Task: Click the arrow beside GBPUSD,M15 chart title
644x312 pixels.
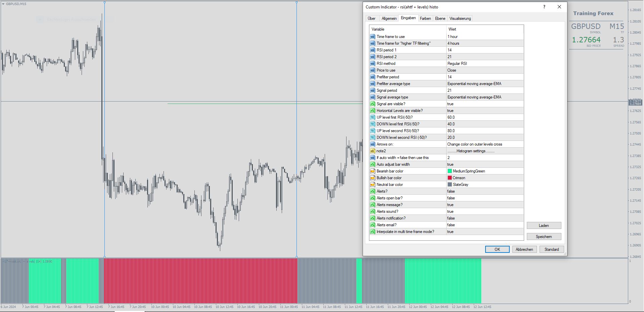Action: (3, 4)
